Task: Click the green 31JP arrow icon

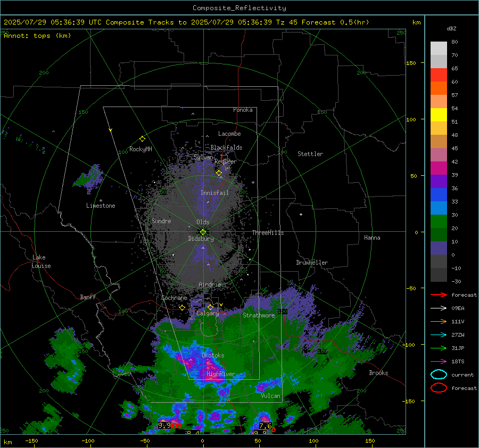Action: (439, 348)
